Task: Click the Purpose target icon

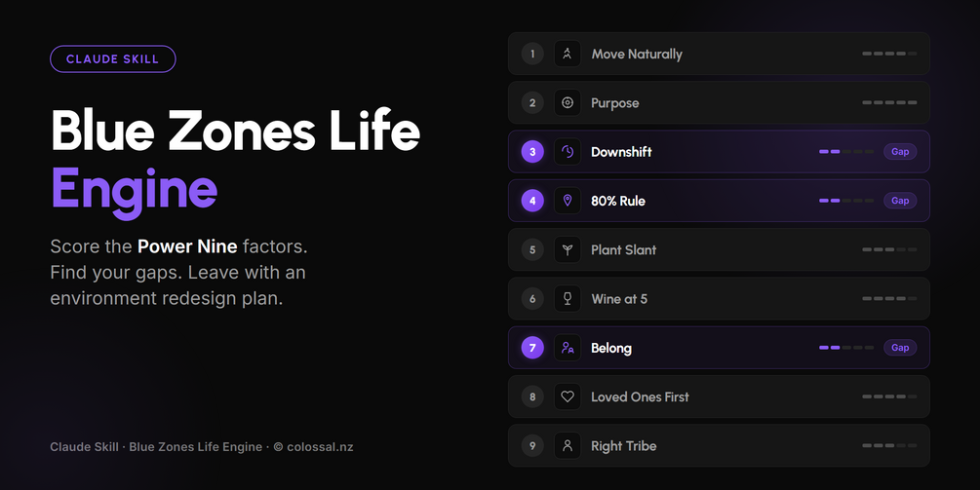Action: [567, 102]
